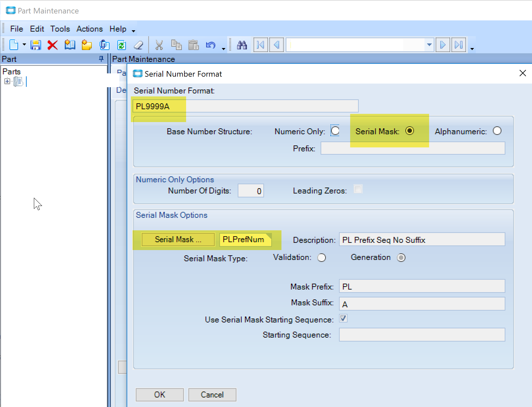Open the Tools menu
Screen dimensions: 532x407
coord(60,29)
